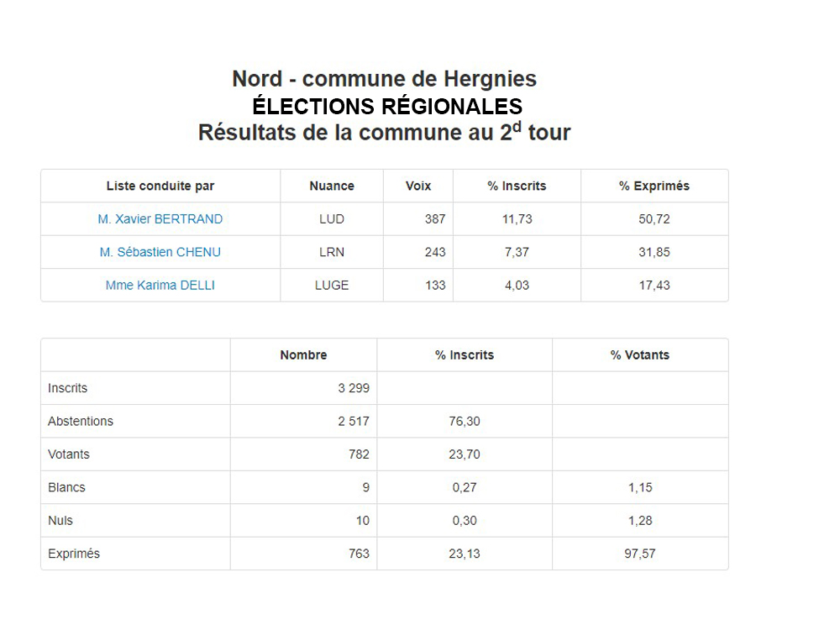Open the M. Sébastien CHENU list link
This screenshot has height=630, width=840.
(x=160, y=252)
